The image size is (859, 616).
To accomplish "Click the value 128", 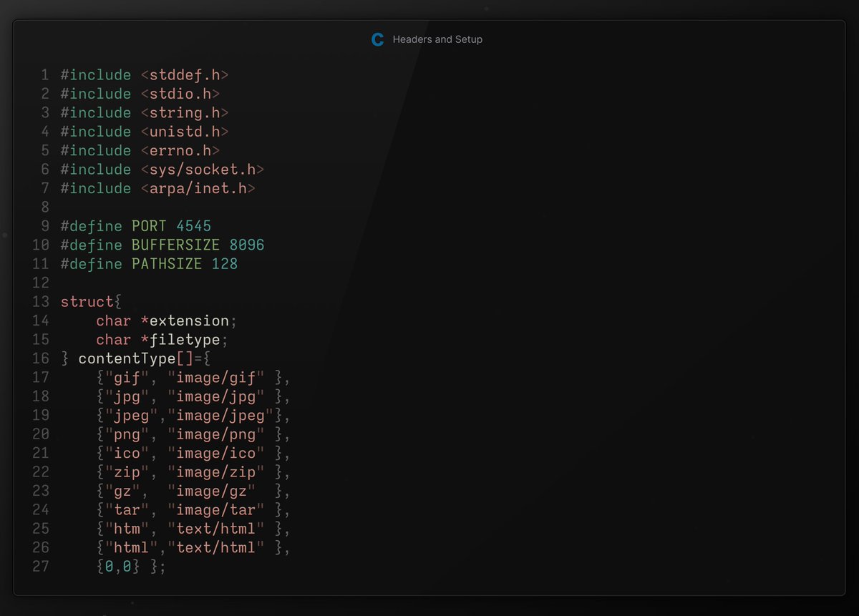I will tap(225, 264).
